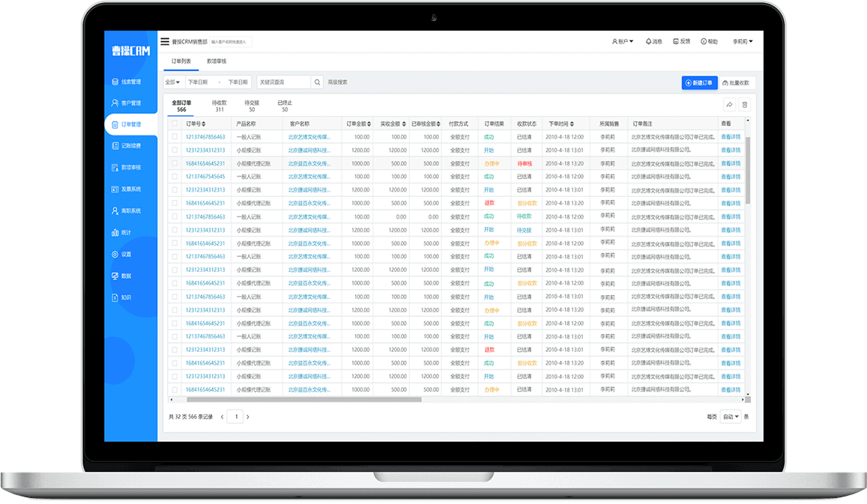Focus the customer-name quick search box in header

click(231, 42)
